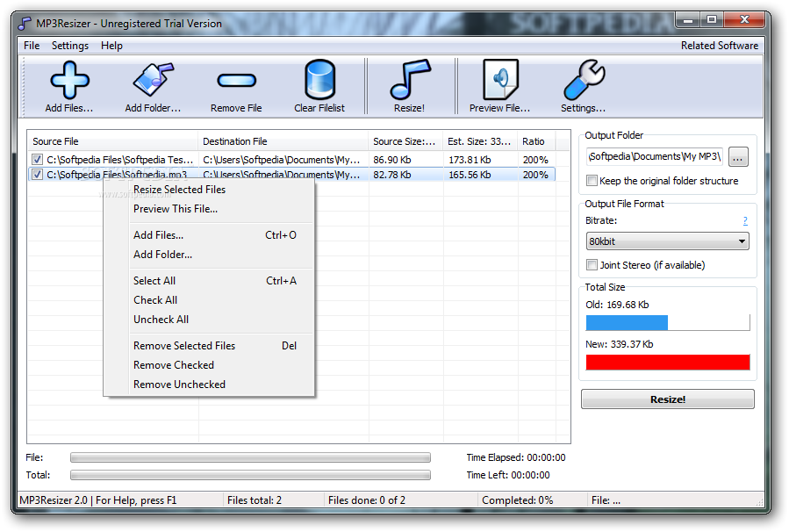The height and width of the screenshot is (532, 789).
Task: Click New: 339.37 Kb total size text
Action: (x=620, y=344)
